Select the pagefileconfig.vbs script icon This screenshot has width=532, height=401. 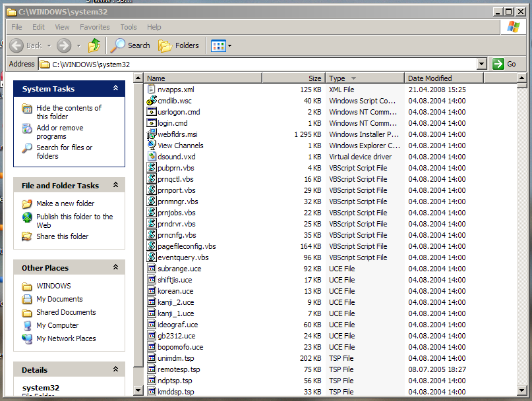[x=152, y=246]
